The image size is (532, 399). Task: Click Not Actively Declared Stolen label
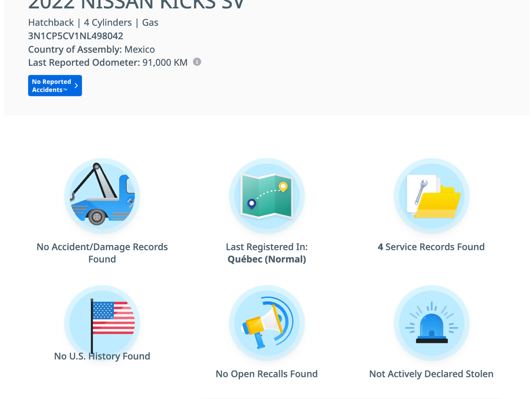click(431, 374)
